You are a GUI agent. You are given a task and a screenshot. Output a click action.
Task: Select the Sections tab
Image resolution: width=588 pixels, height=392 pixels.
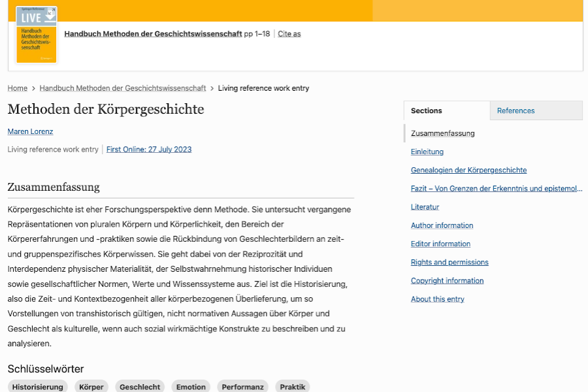(x=427, y=111)
